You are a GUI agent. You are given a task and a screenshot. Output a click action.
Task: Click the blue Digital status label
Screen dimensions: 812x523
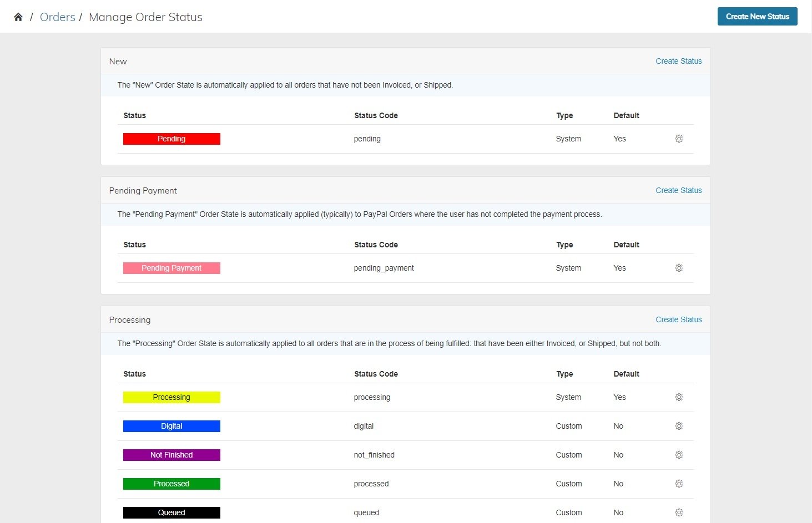click(x=172, y=426)
